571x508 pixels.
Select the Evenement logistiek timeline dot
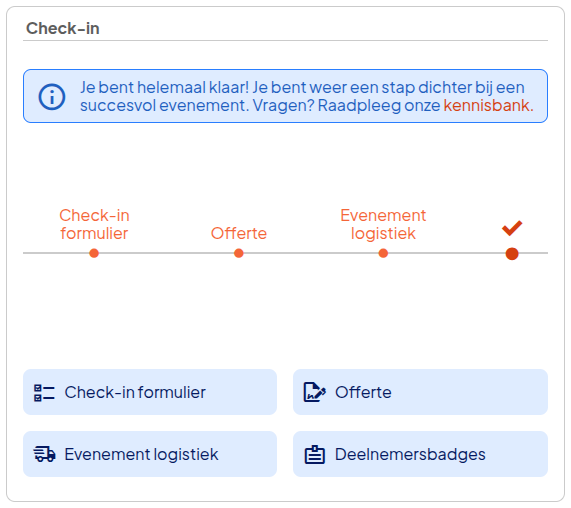click(383, 253)
